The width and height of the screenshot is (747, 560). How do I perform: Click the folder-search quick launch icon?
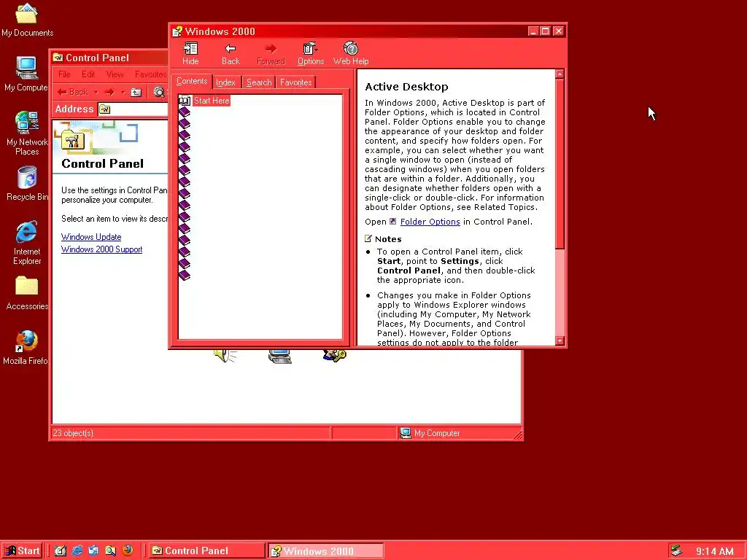click(x=111, y=551)
